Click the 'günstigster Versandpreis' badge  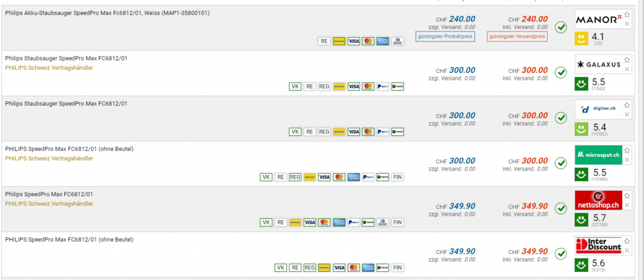point(517,36)
